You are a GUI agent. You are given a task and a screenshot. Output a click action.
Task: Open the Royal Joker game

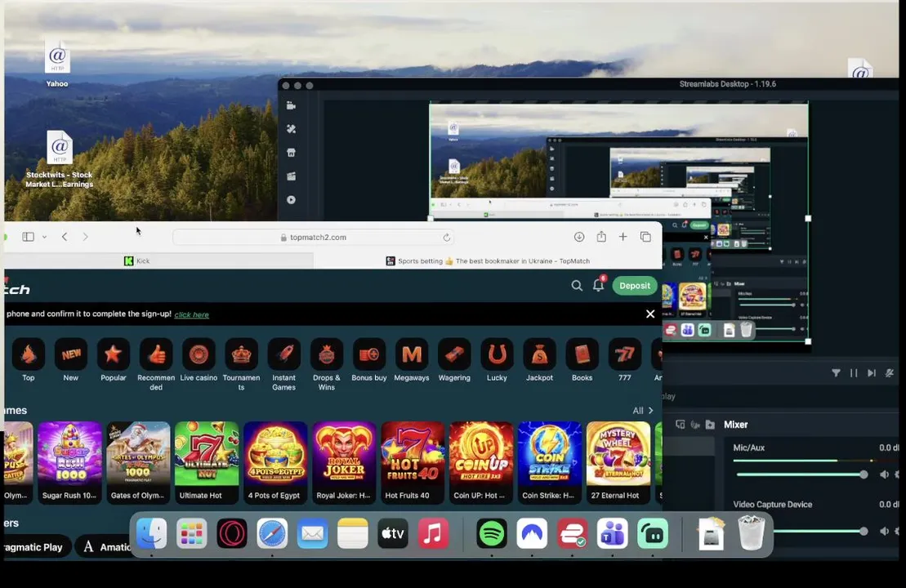coord(344,462)
